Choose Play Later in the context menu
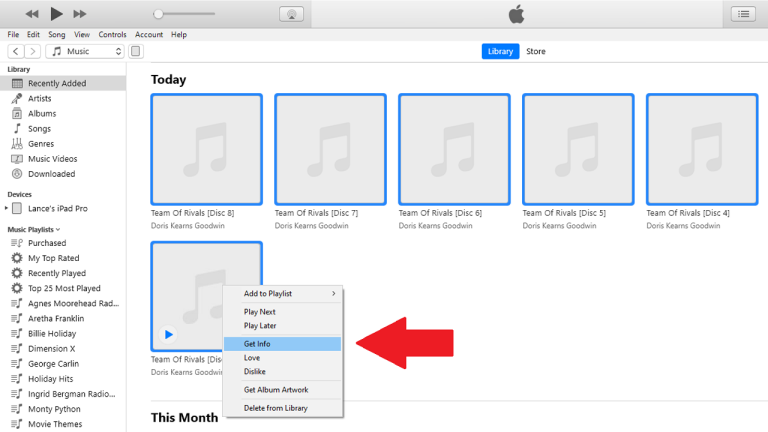768x432 pixels. 283,326
